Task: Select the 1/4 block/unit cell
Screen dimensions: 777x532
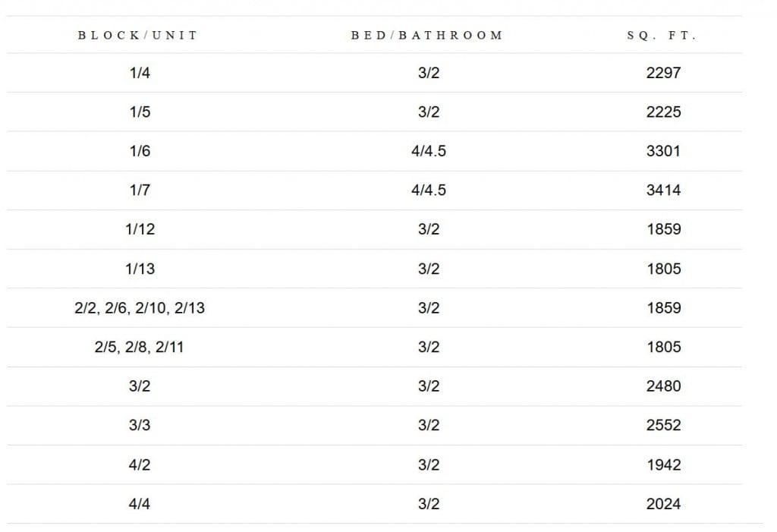Action: (x=140, y=73)
